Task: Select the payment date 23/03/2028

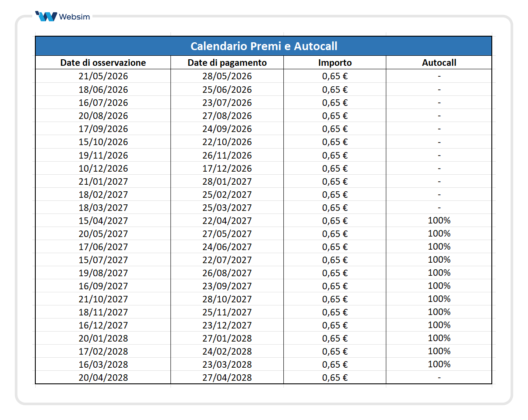Action: (227, 364)
